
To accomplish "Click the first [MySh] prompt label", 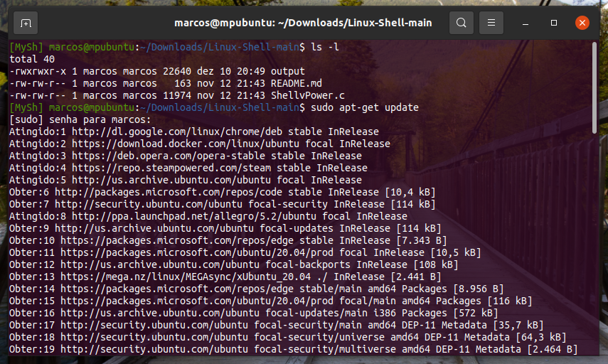I will [x=26, y=48].
